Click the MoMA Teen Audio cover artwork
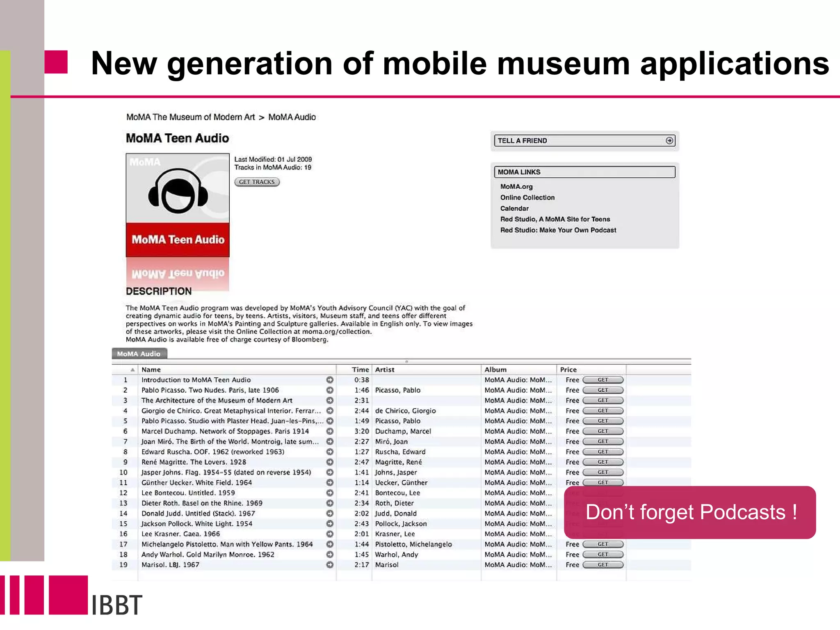Image resolution: width=840 pixels, height=630 pixels. pyautogui.click(x=178, y=205)
